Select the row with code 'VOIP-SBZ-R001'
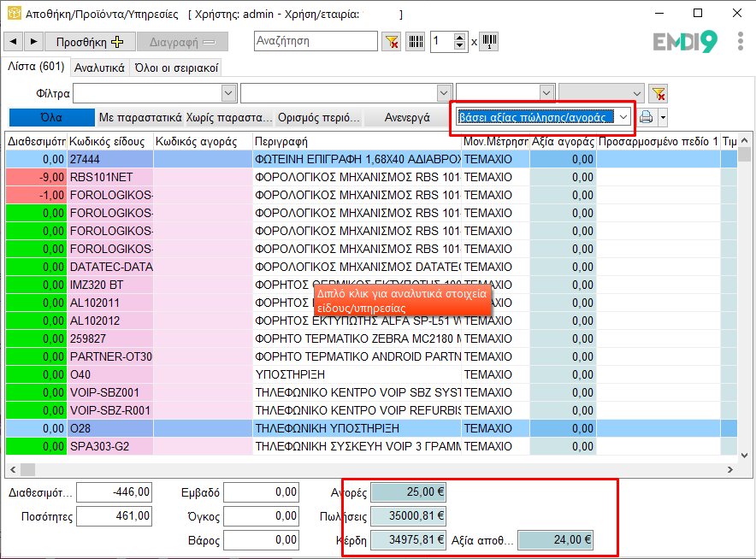This screenshot has width=756, height=559. (371, 410)
